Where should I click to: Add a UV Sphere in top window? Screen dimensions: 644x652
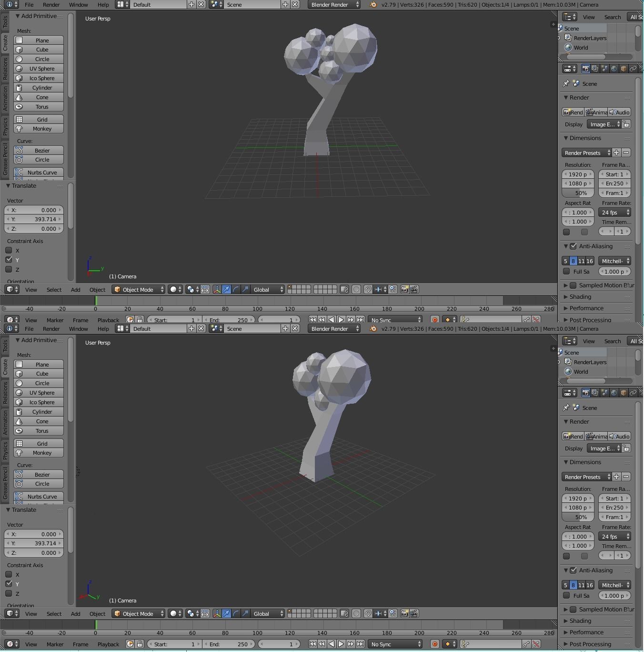(x=39, y=69)
